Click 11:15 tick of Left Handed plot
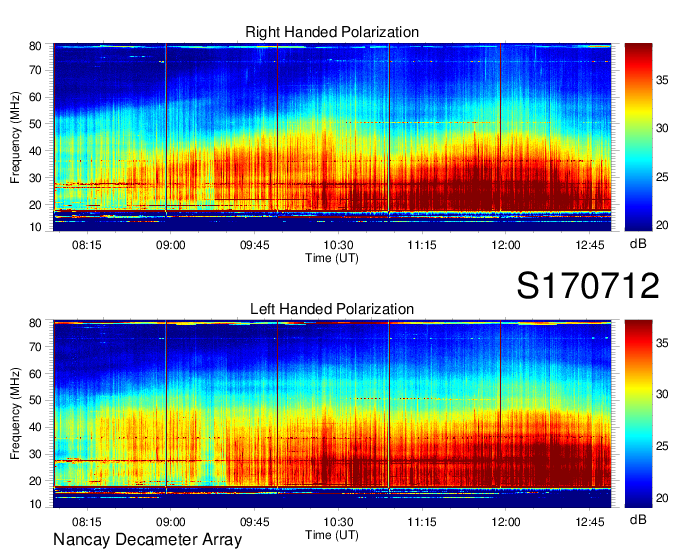 (x=422, y=522)
